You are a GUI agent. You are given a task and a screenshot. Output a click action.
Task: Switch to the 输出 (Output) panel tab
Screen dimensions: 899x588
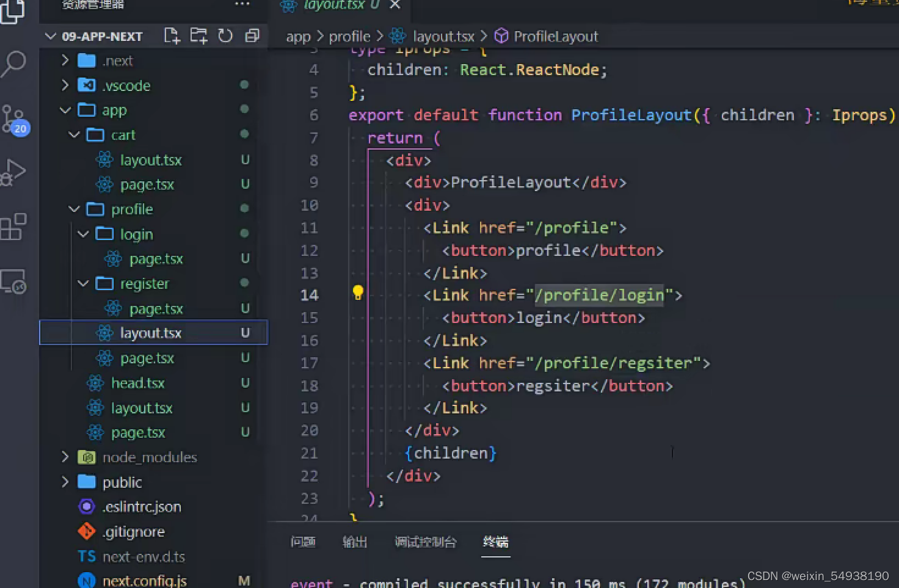pyautogui.click(x=355, y=542)
